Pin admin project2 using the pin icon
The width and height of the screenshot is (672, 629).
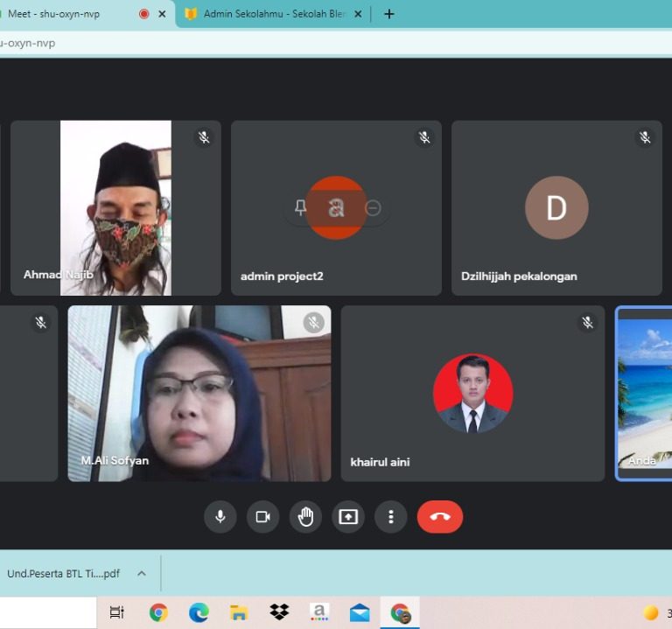tap(300, 208)
